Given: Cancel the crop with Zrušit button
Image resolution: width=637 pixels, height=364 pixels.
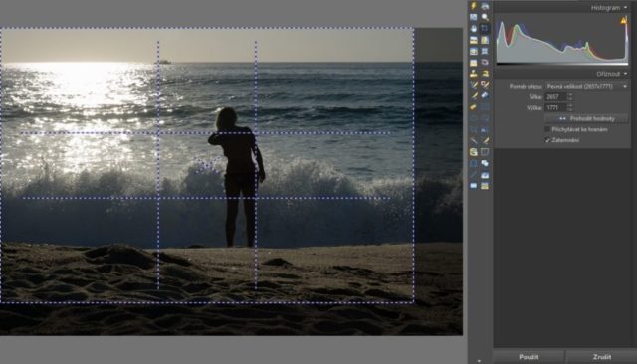Looking at the screenshot, I should (601, 357).
